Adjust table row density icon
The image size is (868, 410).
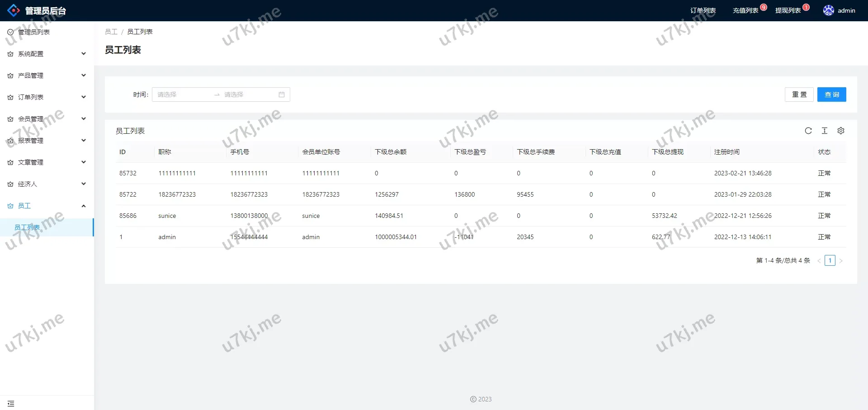point(825,131)
